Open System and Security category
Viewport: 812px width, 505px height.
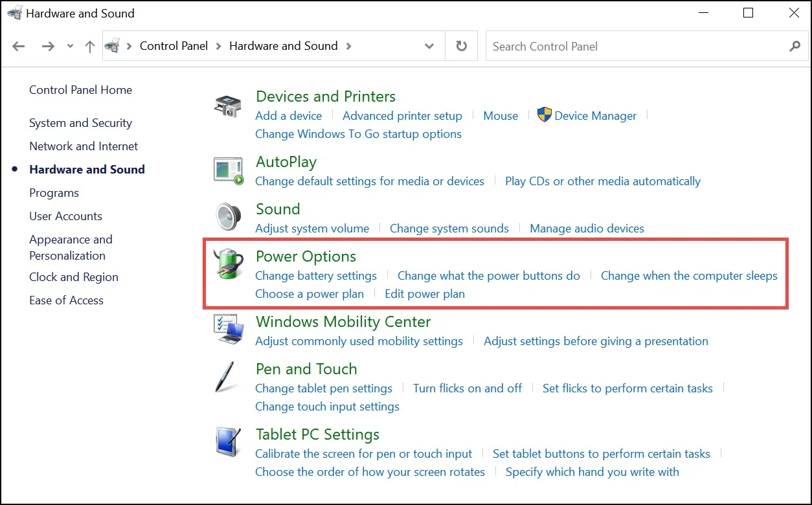[80, 123]
